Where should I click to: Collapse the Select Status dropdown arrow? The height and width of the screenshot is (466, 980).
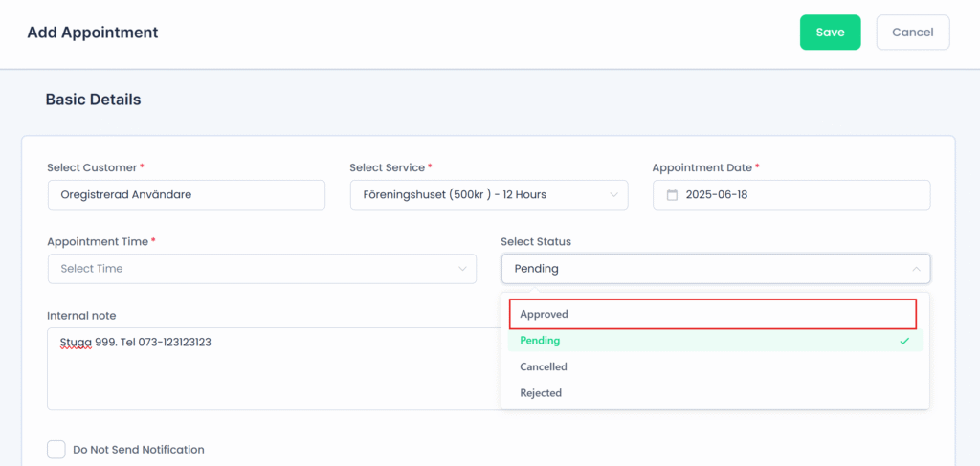[916, 269]
